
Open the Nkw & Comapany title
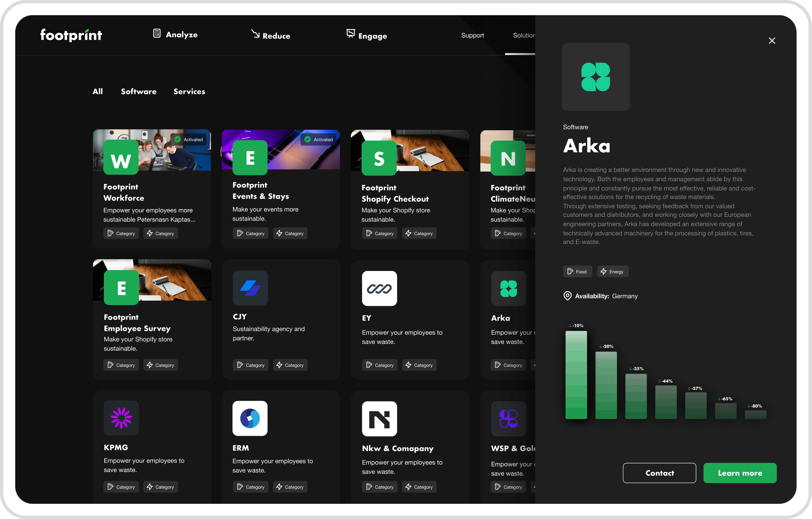(x=398, y=449)
